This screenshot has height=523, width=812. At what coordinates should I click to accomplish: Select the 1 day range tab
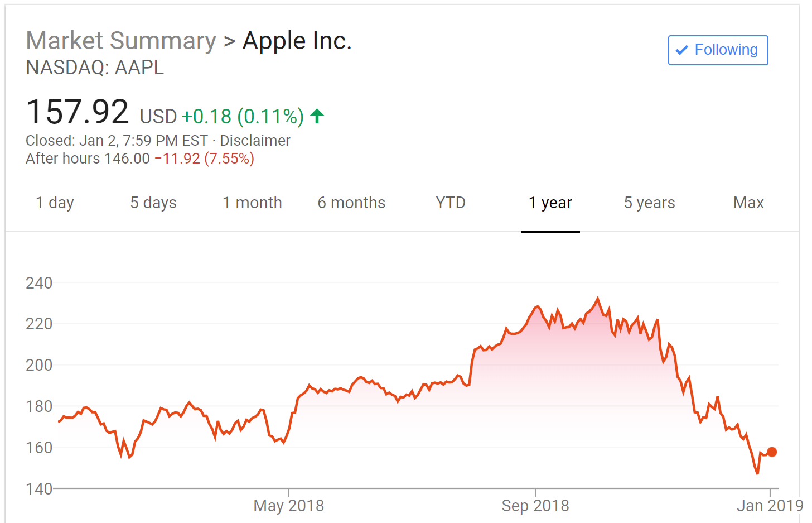point(55,203)
